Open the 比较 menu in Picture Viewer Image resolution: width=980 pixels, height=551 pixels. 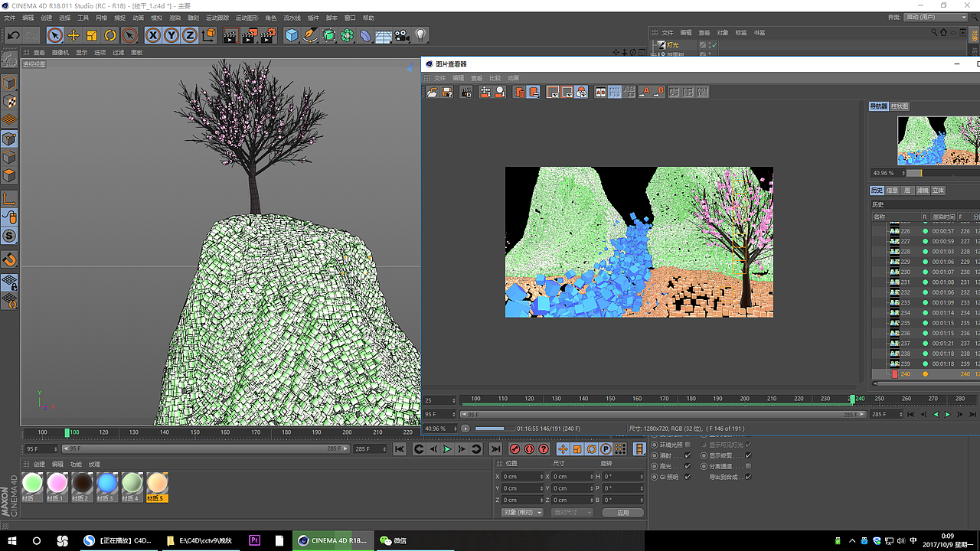pyautogui.click(x=495, y=78)
